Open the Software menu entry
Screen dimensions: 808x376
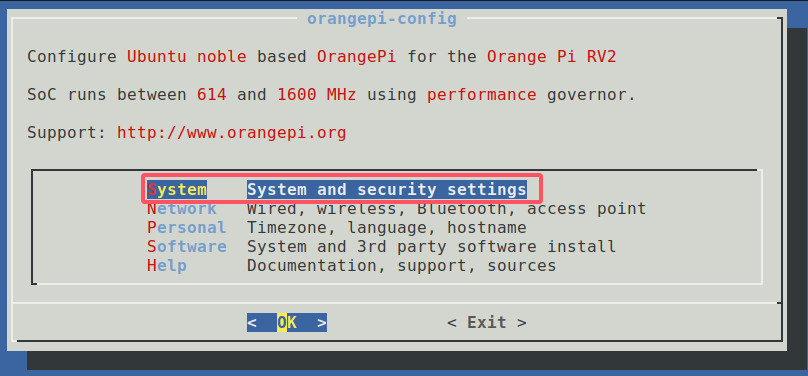(187, 246)
